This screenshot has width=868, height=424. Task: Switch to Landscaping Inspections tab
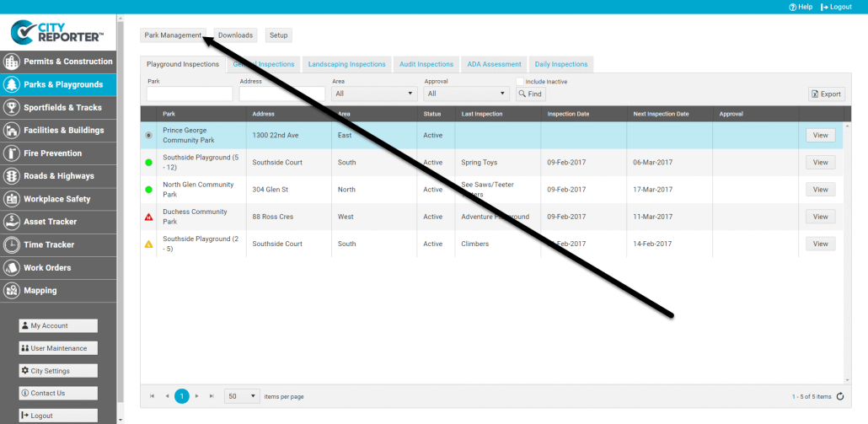(346, 64)
